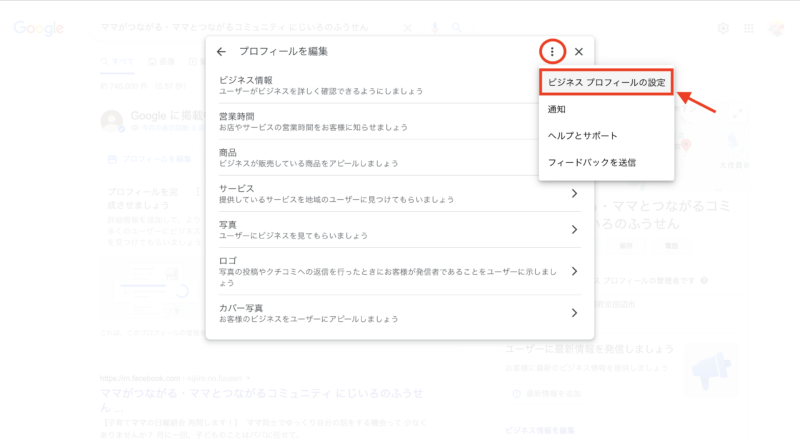Click the カバー写真 title text
This screenshot has width=800, height=439.
[241, 308]
